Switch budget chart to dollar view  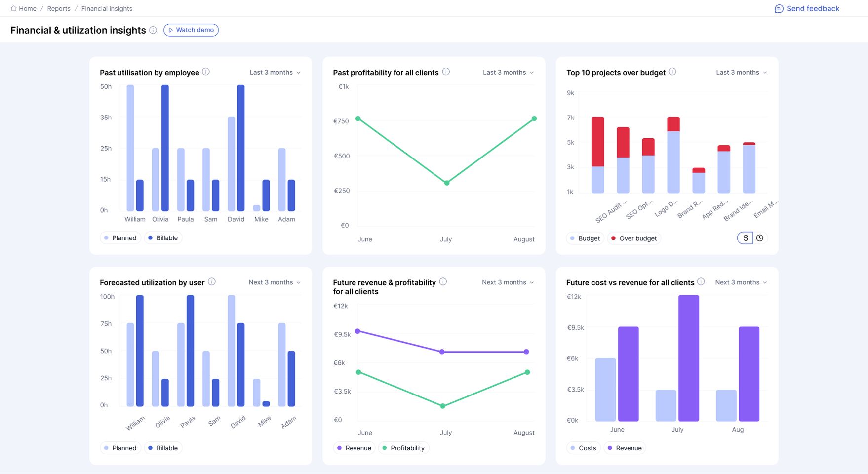click(x=746, y=238)
